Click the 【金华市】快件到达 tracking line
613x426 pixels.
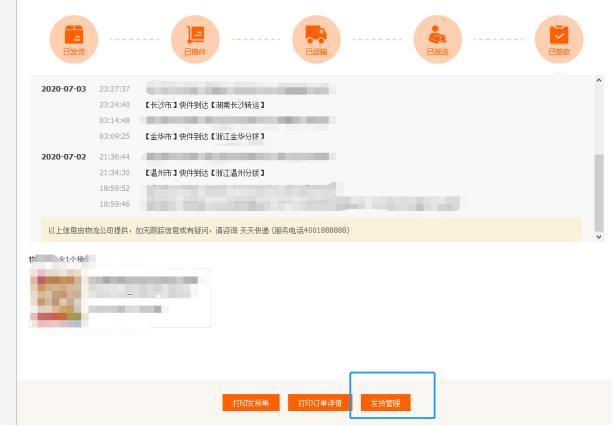204,136
